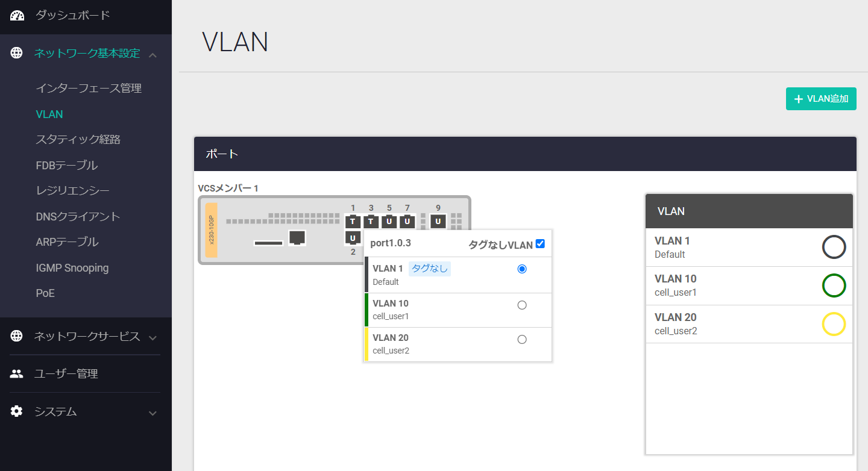Open DNSクライアント settings
This screenshot has height=471, width=868.
[x=78, y=216]
